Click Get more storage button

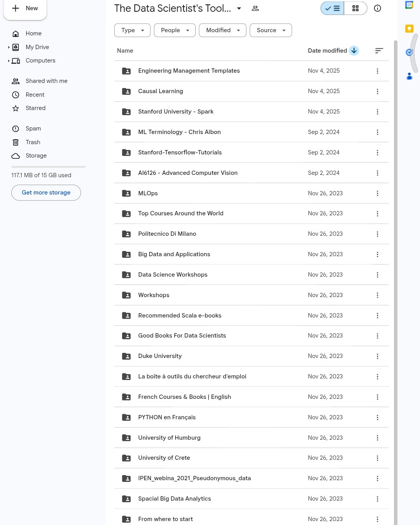pyautogui.click(x=46, y=193)
